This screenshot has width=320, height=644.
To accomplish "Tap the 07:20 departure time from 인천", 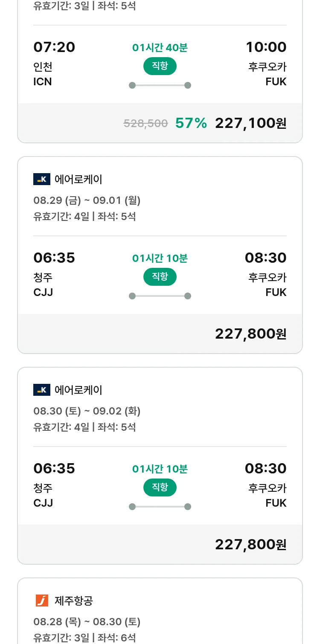I will click(x=54, y=47).
